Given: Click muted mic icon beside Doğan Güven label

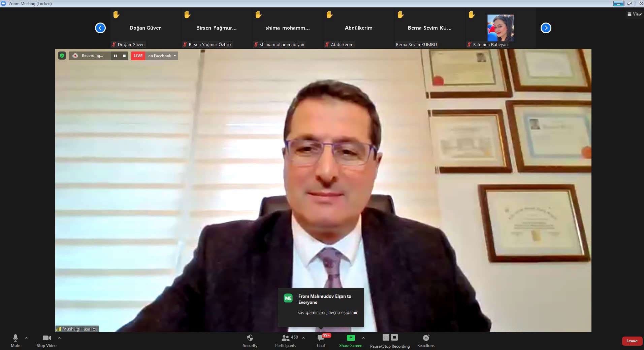Looking at the screenshot, I should [x=114, y=44].
